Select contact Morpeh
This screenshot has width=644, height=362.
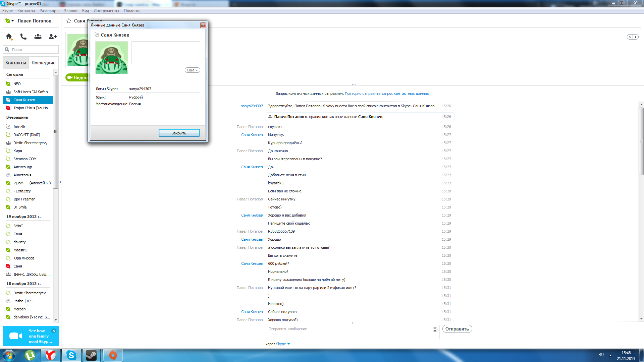point(28,309)
